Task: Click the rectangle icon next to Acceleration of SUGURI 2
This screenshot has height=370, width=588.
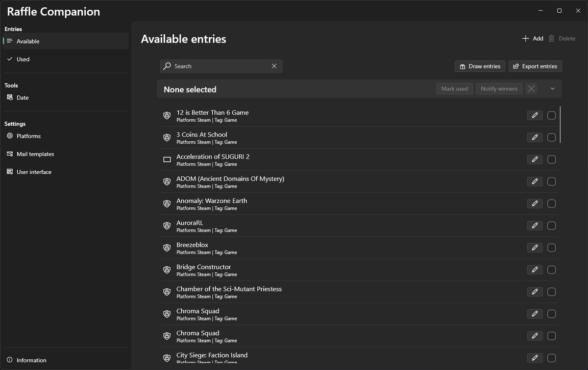Action: [x=167, y=160]
